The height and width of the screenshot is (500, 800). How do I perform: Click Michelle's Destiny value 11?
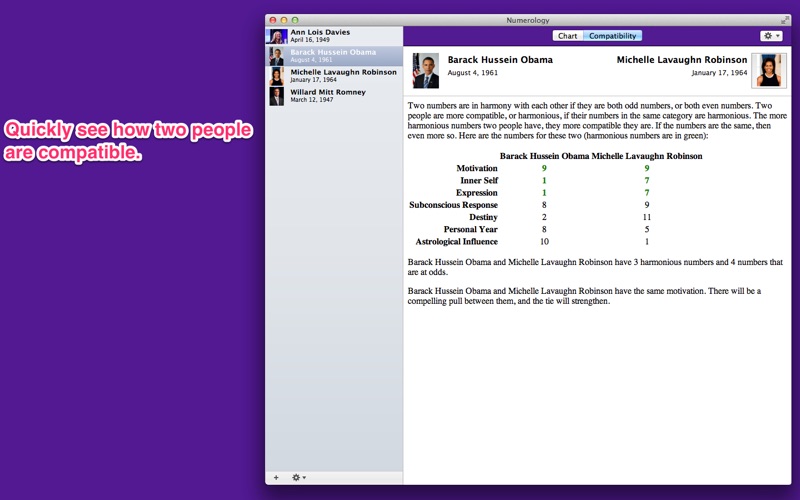(x=646, y=217)
